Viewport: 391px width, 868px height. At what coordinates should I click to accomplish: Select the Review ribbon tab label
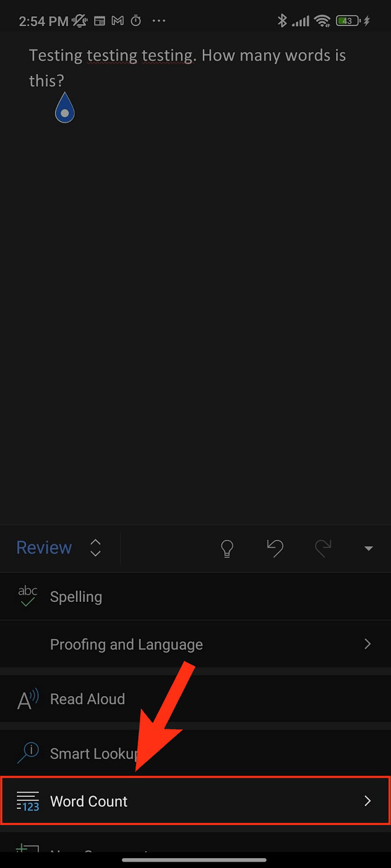point(44,548)
